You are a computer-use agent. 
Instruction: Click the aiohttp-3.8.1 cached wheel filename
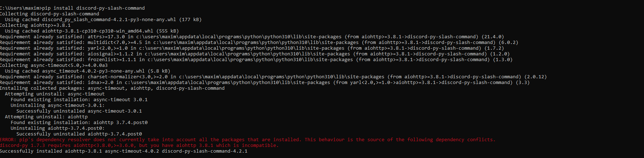(97, 31)
